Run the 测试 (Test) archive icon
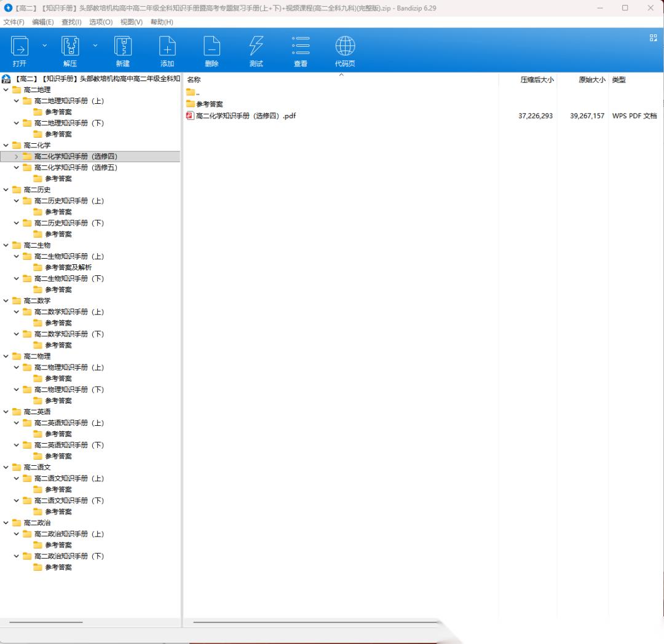This screenshot has height=644, width=664. (256, 47)
